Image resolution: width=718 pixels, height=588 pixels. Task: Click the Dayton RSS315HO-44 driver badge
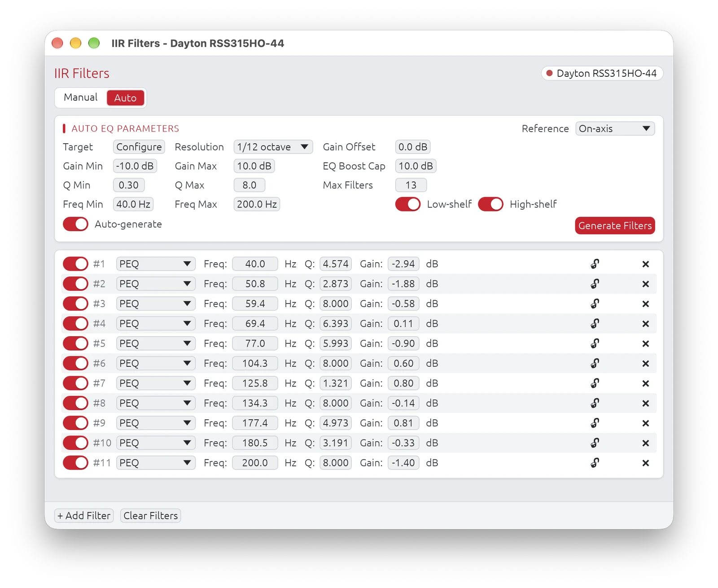[x=602, y=74]
